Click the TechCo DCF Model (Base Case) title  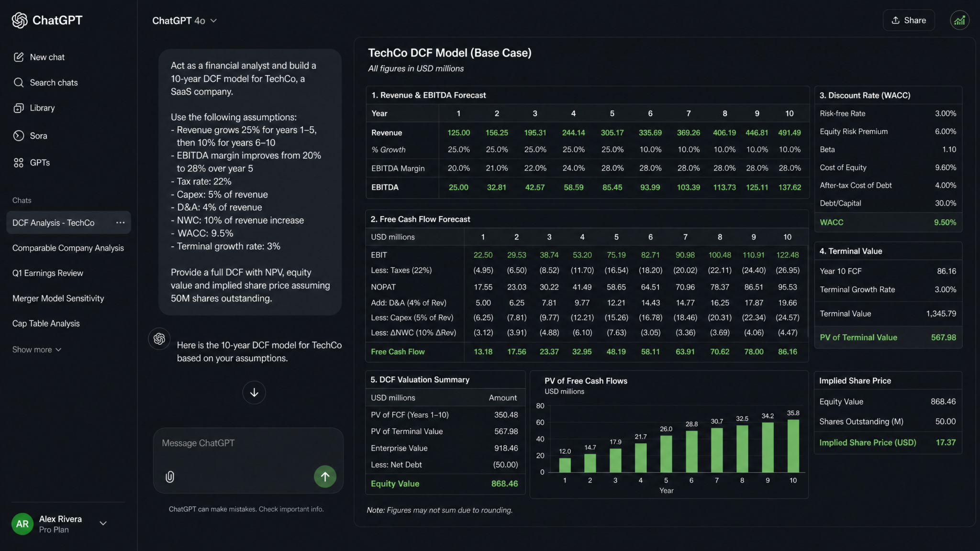click(x=449, y=53)
